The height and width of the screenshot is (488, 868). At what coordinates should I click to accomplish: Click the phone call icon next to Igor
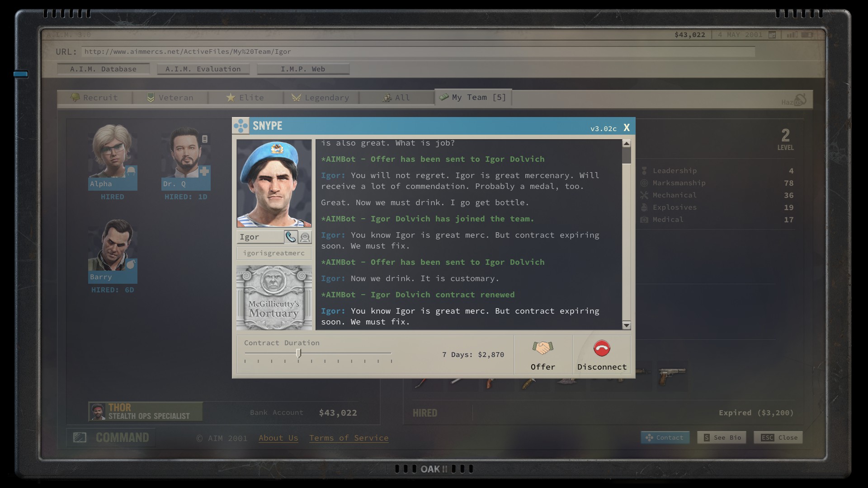[290, 237]
